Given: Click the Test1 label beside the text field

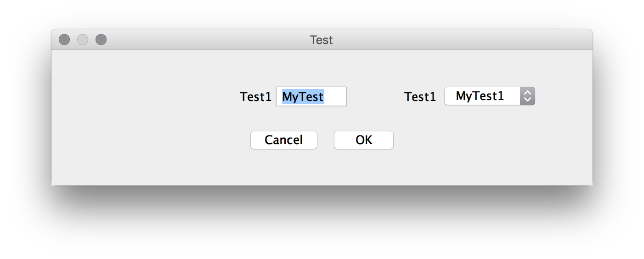Looking at the screenshot, I should point(255,97).
